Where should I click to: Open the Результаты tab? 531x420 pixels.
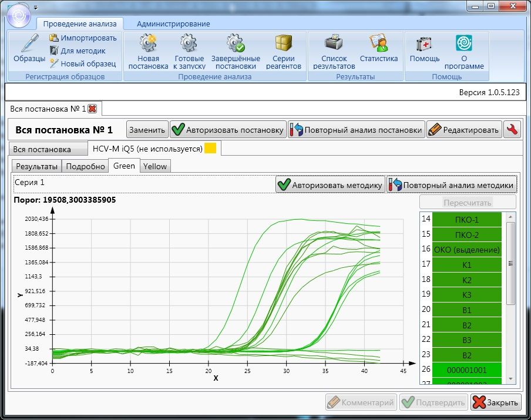point(36,166)
